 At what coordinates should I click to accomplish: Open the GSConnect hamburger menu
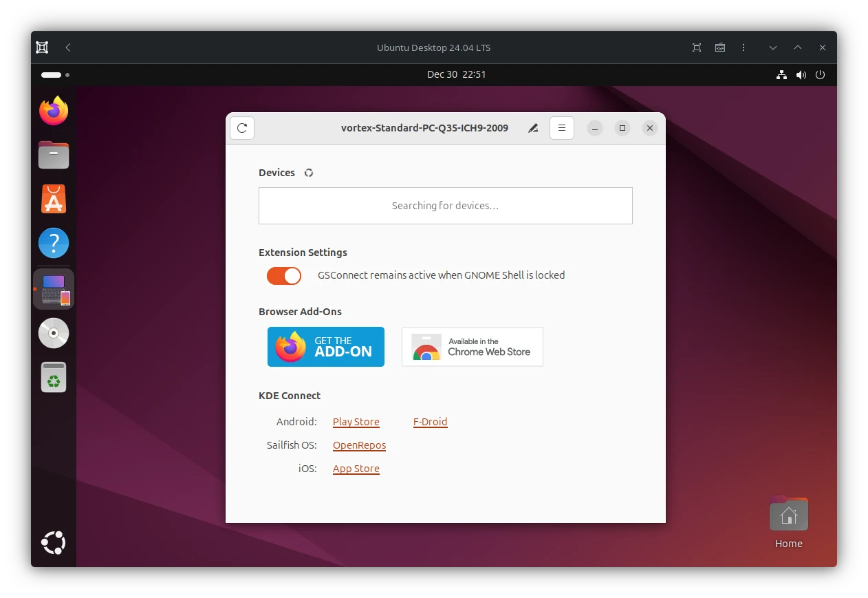561,128
